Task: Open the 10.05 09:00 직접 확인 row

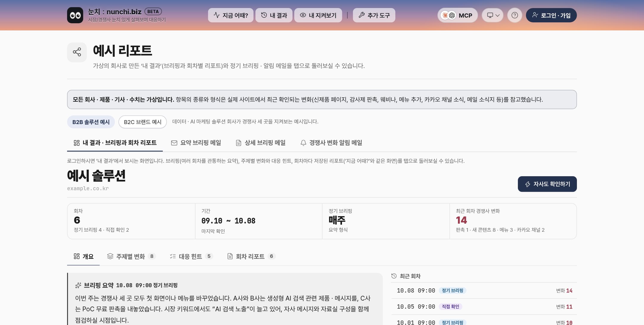Action: (x=484, y=307)
